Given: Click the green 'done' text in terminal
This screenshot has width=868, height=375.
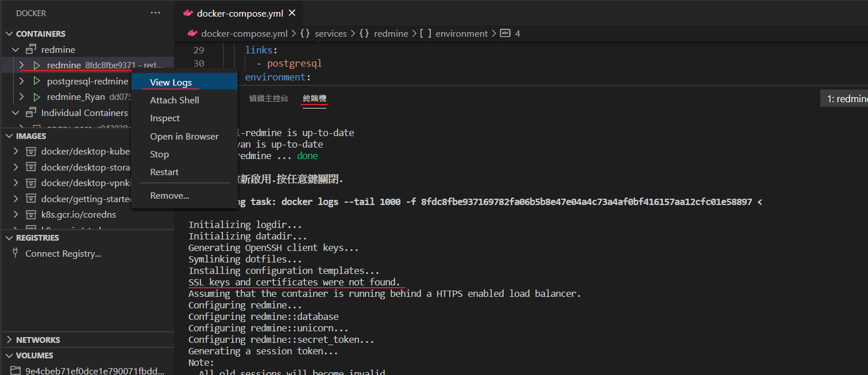Looking at the screenshot, I should (x=307, y=156).
